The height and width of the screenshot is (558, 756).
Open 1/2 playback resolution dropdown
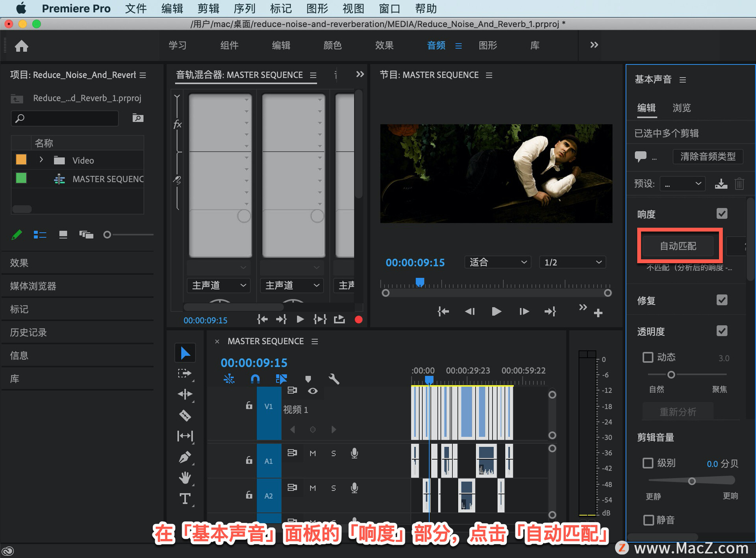pyautogui.click(x=573, y=262)
